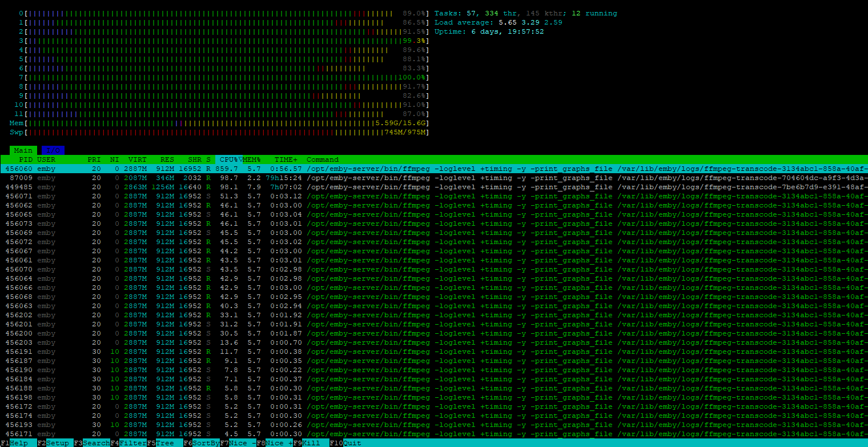This screenshot has height=447, width=868.
Task: Select process row with PID 456203
Action: (434, 342)
